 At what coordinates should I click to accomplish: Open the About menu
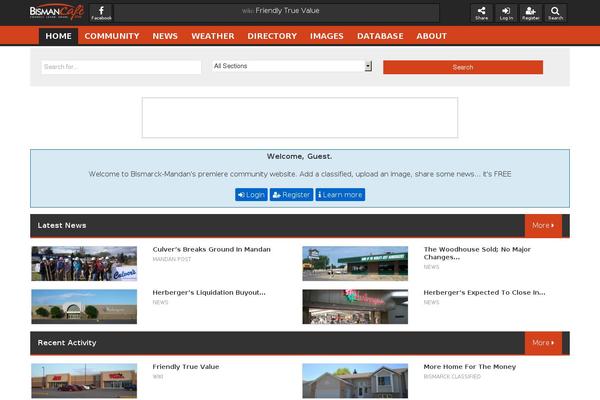pos(432,36)
